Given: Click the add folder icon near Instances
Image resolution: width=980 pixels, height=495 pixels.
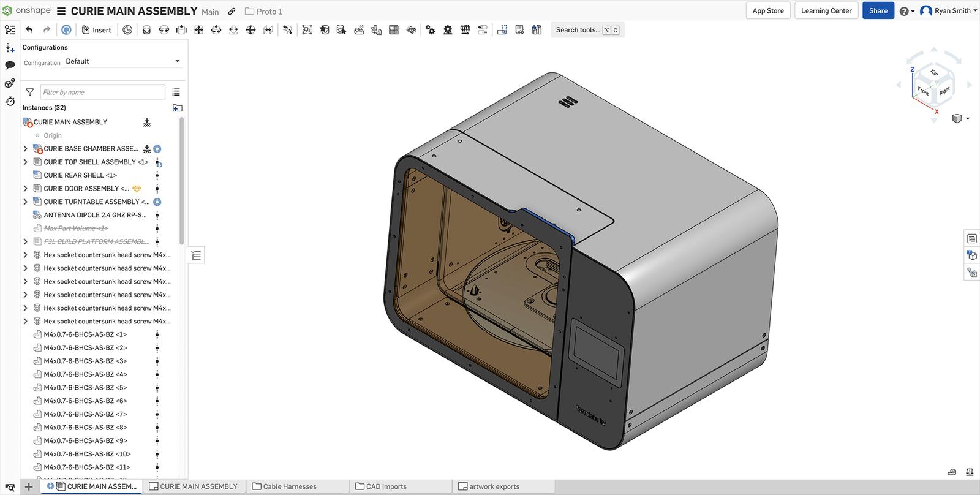Looking at the screenshot, I should coord(177,108).
